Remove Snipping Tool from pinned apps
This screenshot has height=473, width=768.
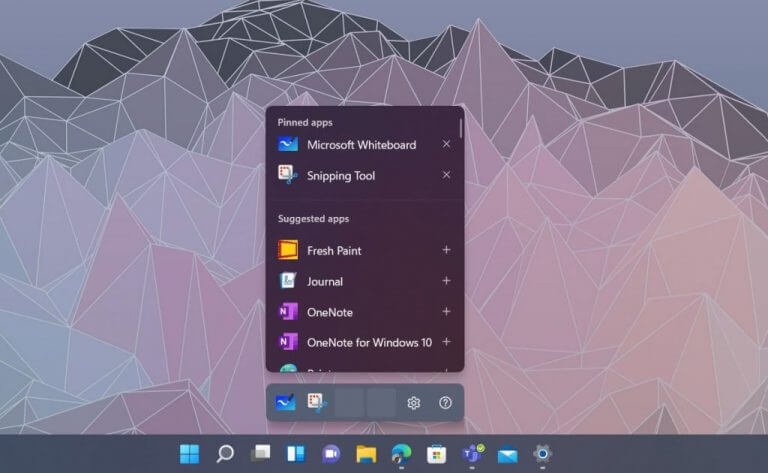coord(446,175)
